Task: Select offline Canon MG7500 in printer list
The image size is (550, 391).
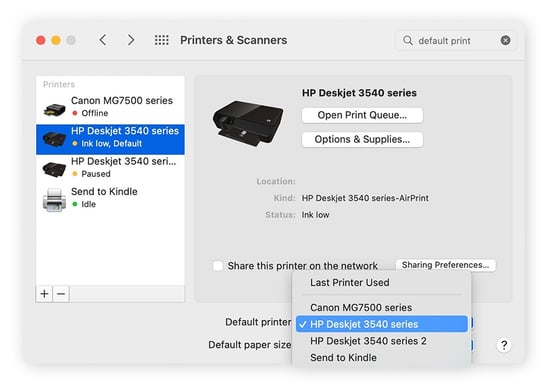Action: coord(110,107)
